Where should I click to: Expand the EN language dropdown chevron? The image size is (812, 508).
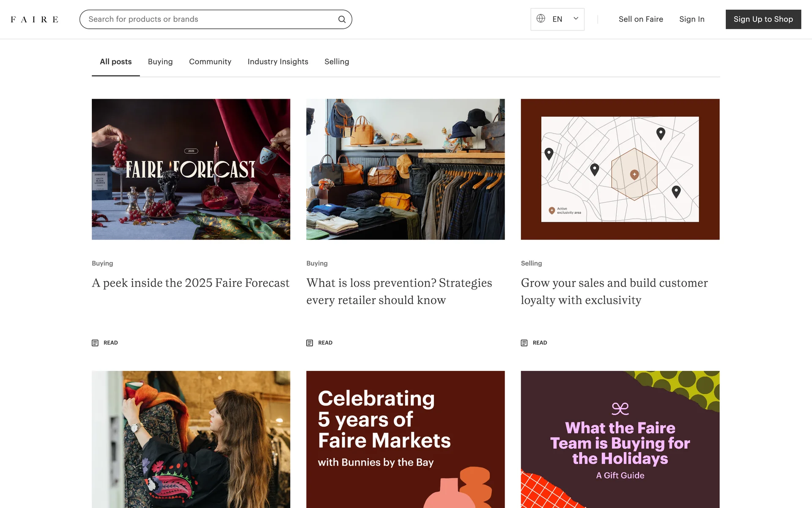pyautogui.click(x=576, y=19)
